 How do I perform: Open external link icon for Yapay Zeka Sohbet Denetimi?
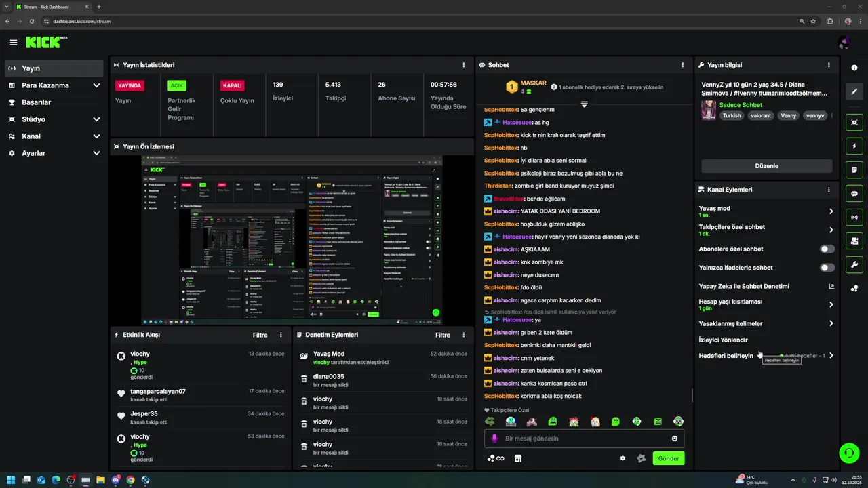coord(831,286)
